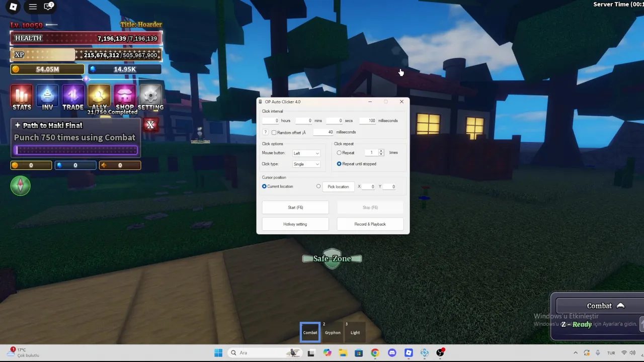
Task: Open the TRADE icon
Action: click(73, 98)
